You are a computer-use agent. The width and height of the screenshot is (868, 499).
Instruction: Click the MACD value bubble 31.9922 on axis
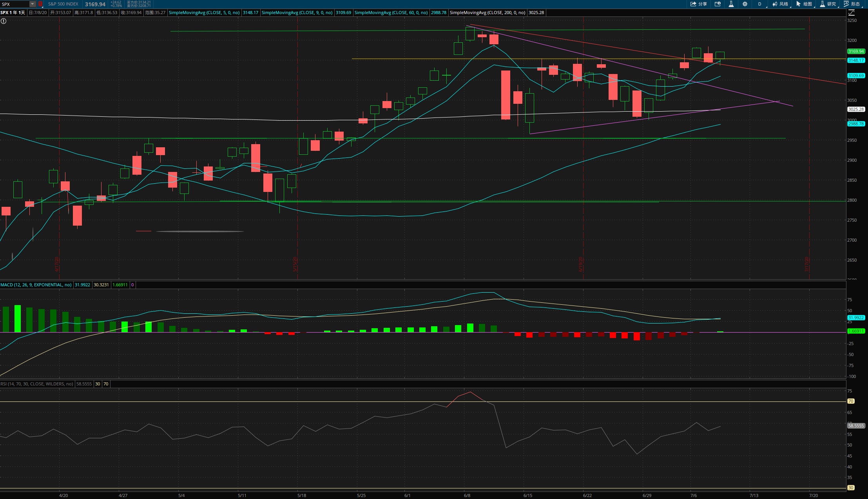coord(856,318)
